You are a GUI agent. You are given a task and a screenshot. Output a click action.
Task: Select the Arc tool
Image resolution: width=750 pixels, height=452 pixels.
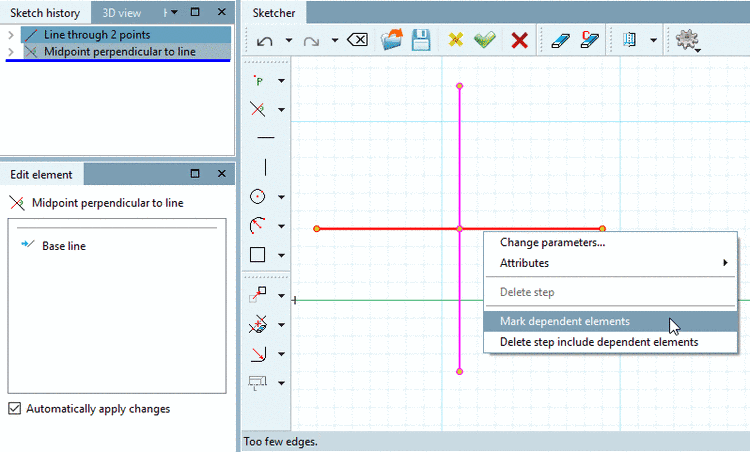pyautogui.click(x=258, y=225)
